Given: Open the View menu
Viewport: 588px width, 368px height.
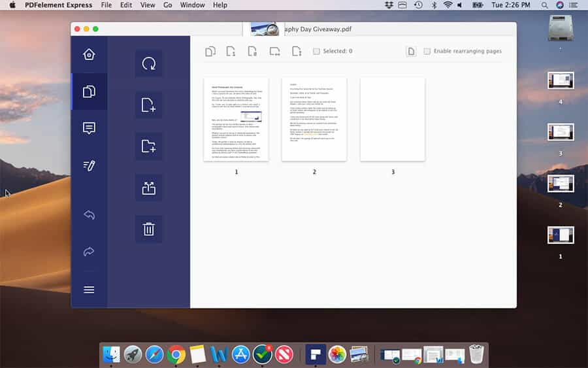Looking at the screenshot, I should [x=148, y=5].
